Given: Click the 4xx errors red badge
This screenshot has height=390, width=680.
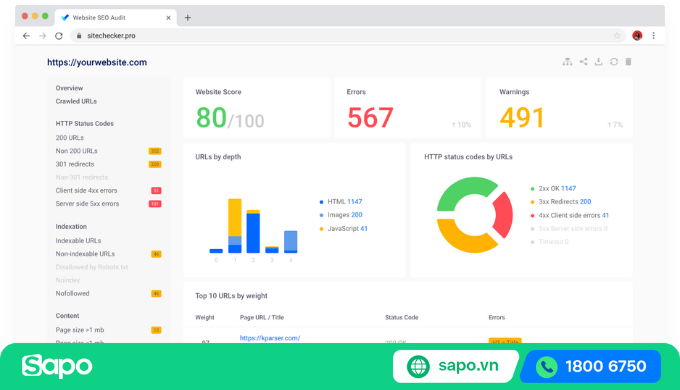Looking at the screenshot, I should click(156, 190).
